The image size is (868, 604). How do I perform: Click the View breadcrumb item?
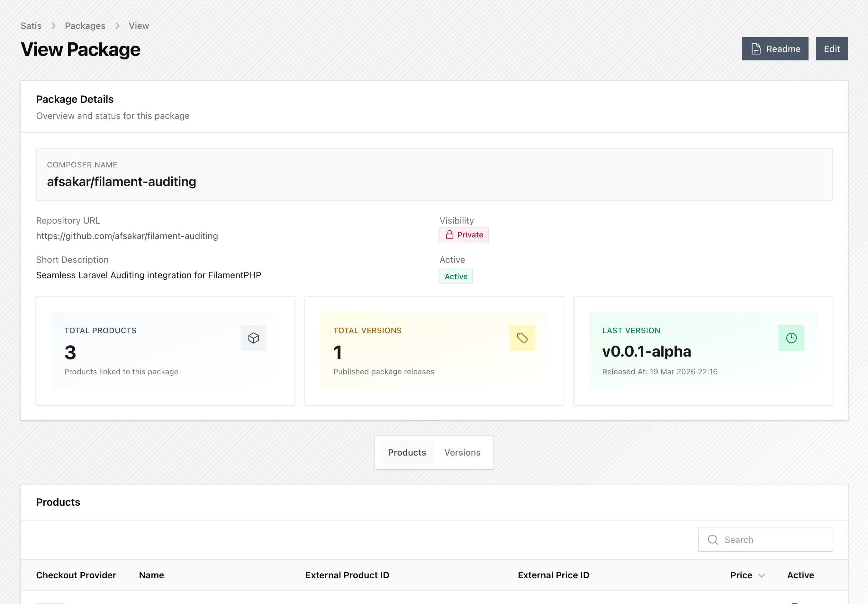[139, 26]
